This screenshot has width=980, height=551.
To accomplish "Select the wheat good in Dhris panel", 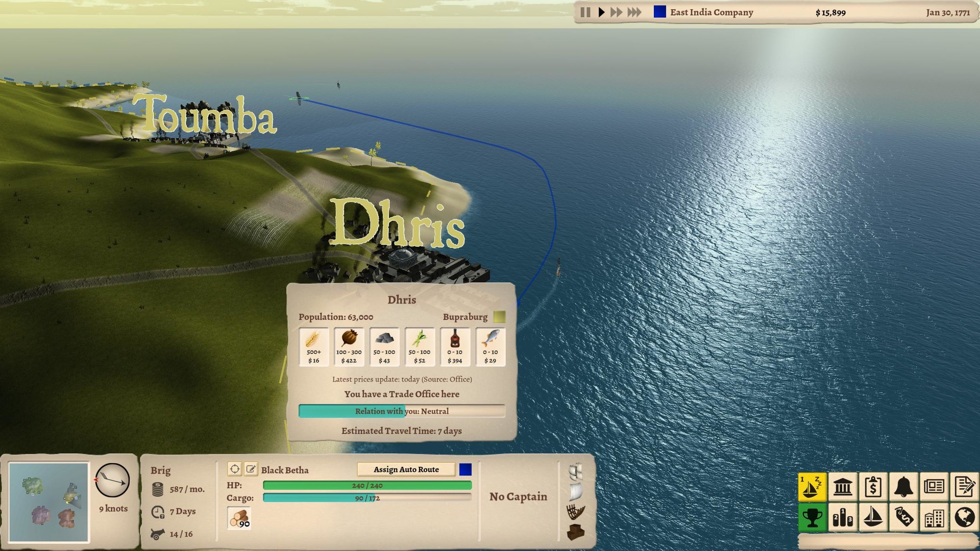I will tap(313, 347).
